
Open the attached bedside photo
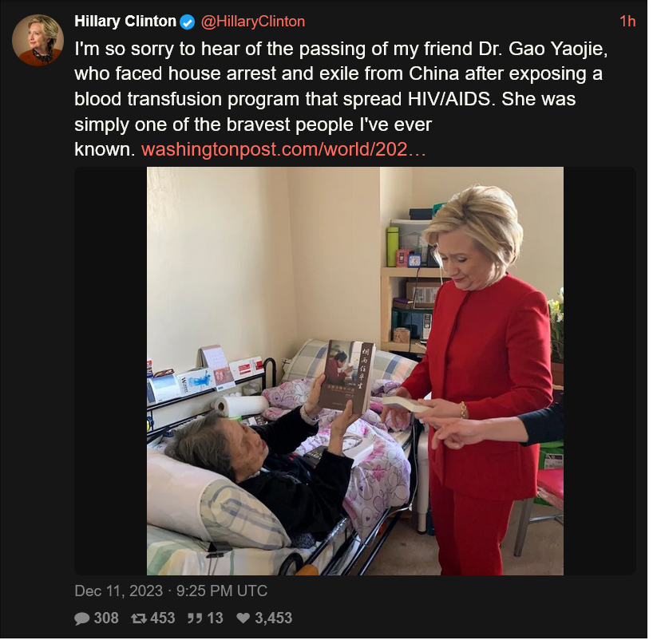[354, 371]
